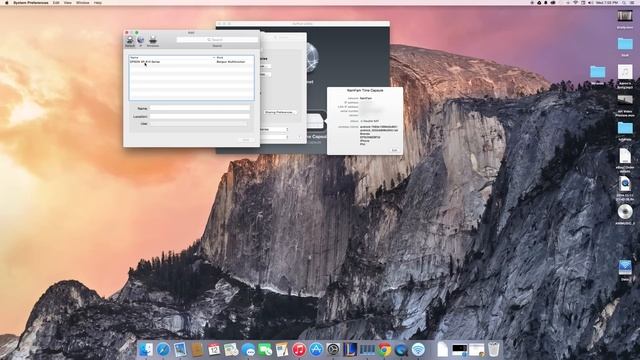Click the volume icon in menu bar
Image resolution: width=640 pixels, height=360 pixels.
[590, 2]
